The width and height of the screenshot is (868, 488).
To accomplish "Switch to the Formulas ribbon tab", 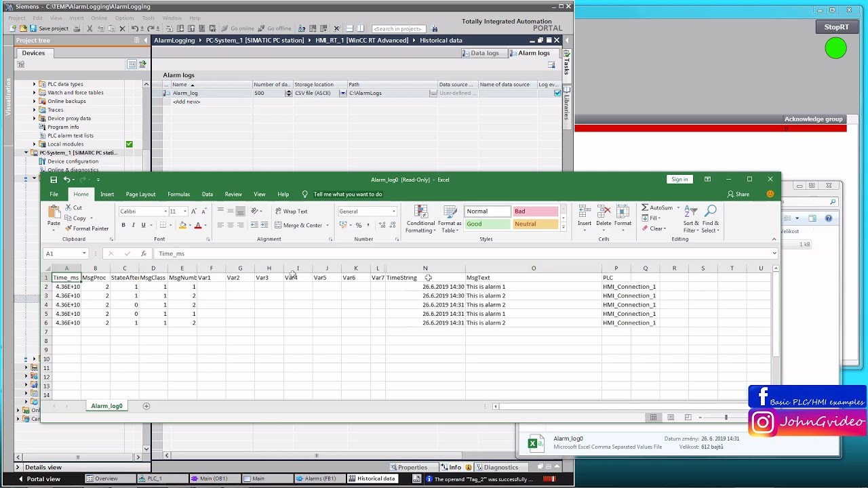I will click(178, 195).
